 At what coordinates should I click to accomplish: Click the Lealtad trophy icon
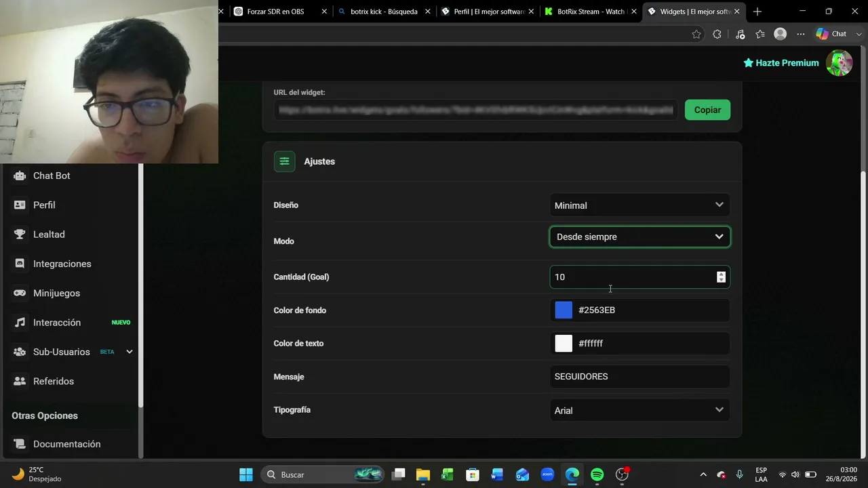click(x=20, y=234)
